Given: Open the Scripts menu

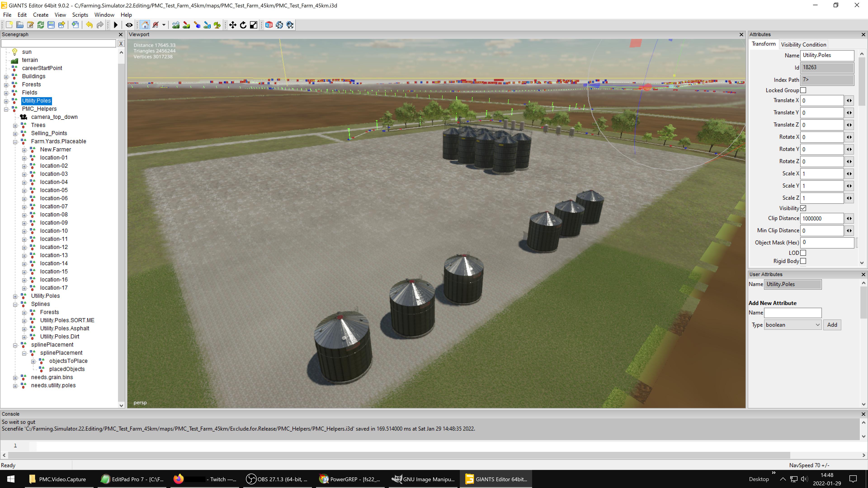Looking at the screenshot, I should [x=80, y=15].
